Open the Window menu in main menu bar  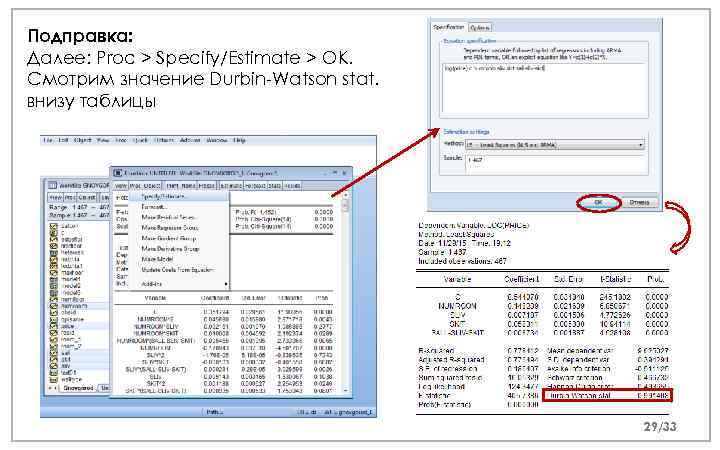pos(216,141)
